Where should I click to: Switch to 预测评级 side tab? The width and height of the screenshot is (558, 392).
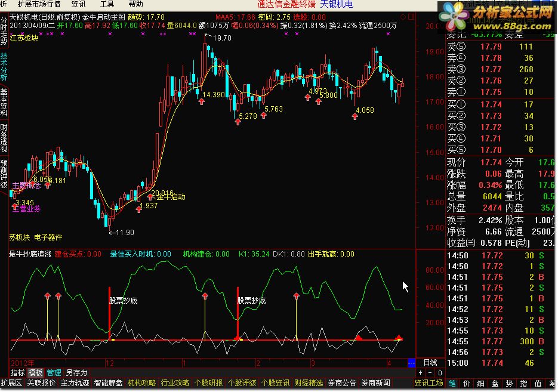coord(4,174)
